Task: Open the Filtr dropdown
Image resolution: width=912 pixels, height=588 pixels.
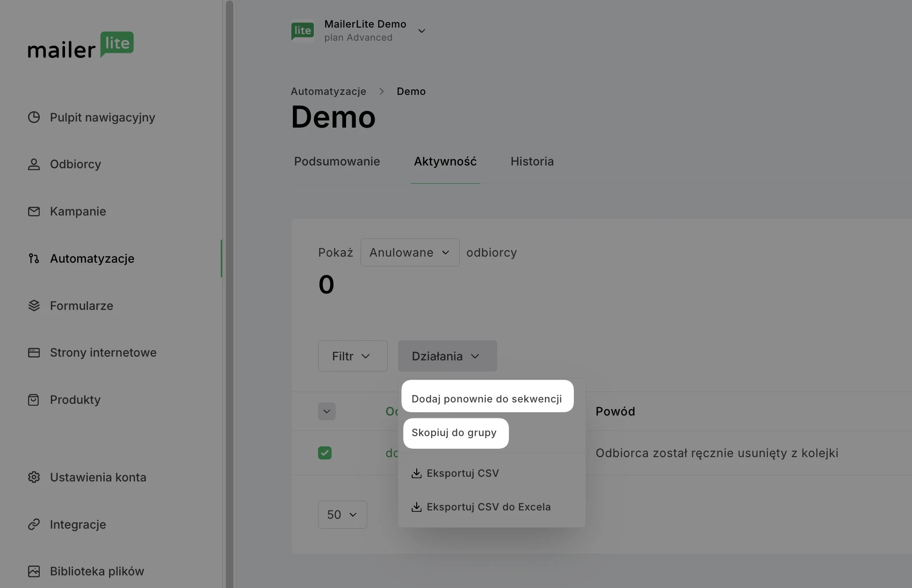Action: pos(352,356)
